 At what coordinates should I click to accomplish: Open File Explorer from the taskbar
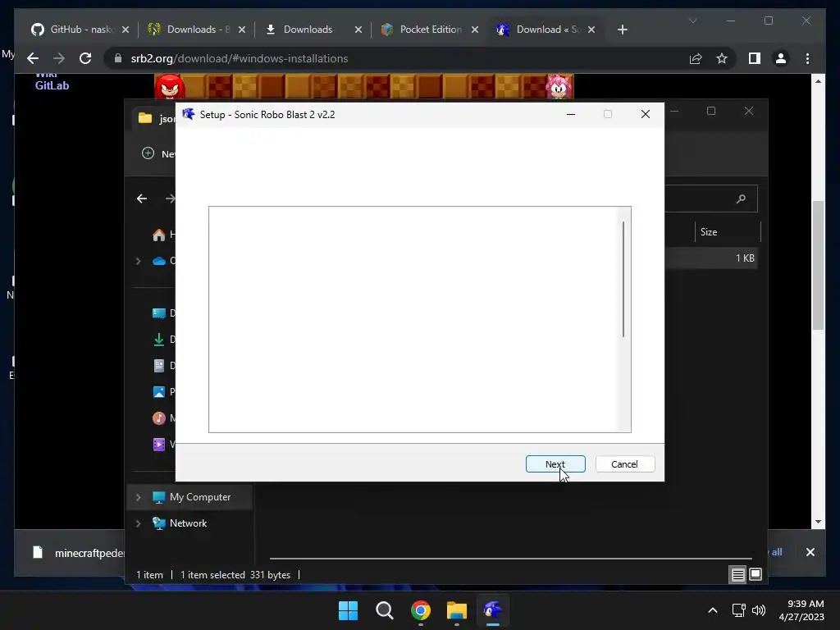[x=457, y=610]
